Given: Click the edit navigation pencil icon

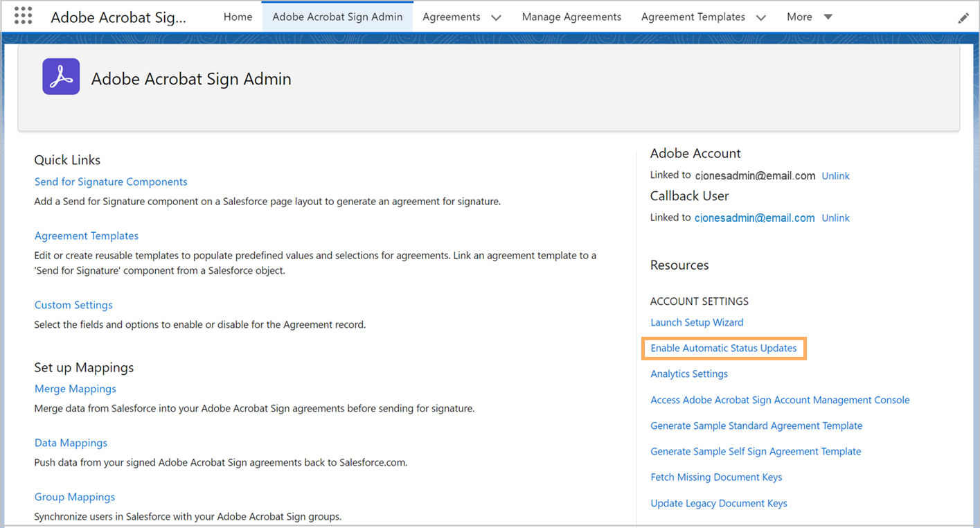Looking at the screenshot, I should point(963,18).
